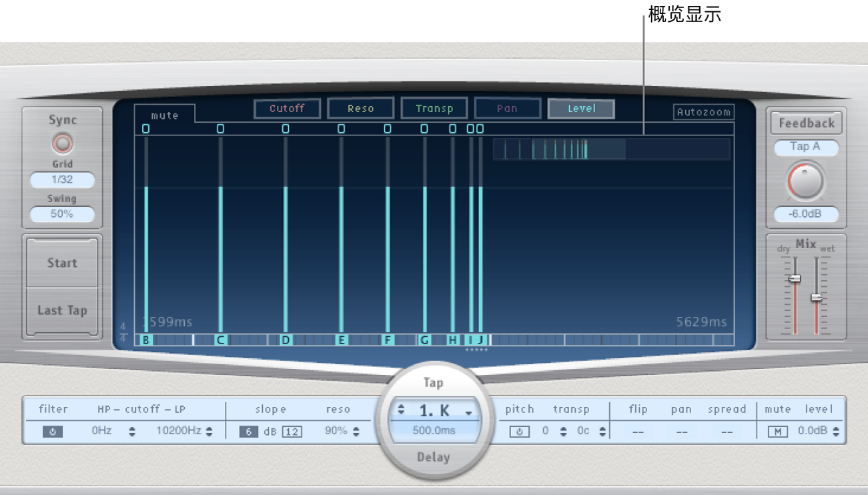Click the Autozoom button
Image resolution: width=868 pixels, height=495 pixels.
pyautogui.click(x=703, y=112)
